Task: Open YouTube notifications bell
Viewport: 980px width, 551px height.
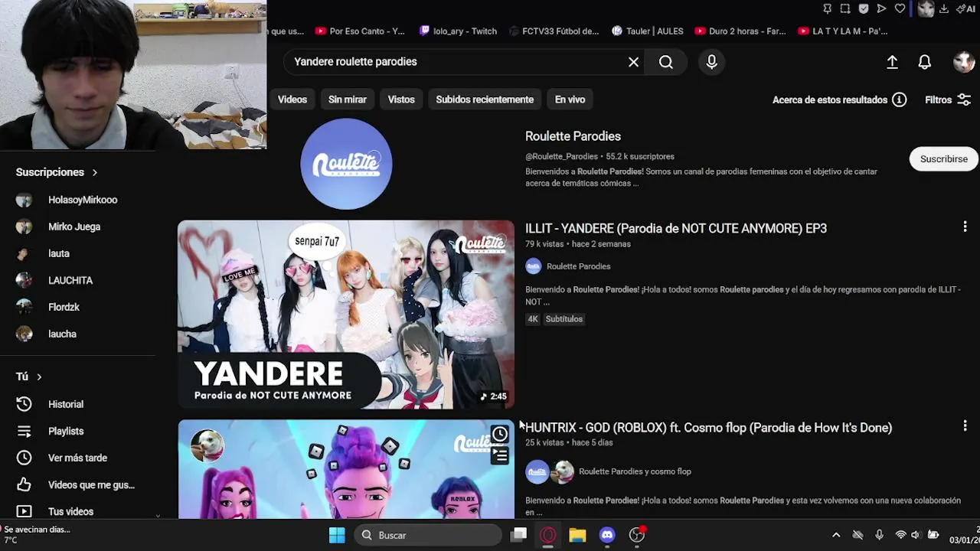Action: coord(925,62)
